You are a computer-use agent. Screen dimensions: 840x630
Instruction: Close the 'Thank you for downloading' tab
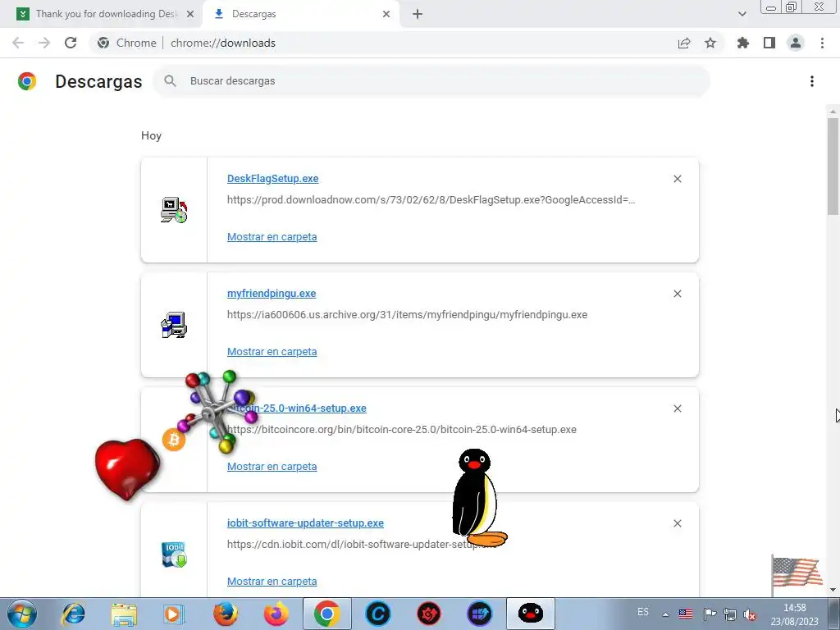click(x=190, y=14)
